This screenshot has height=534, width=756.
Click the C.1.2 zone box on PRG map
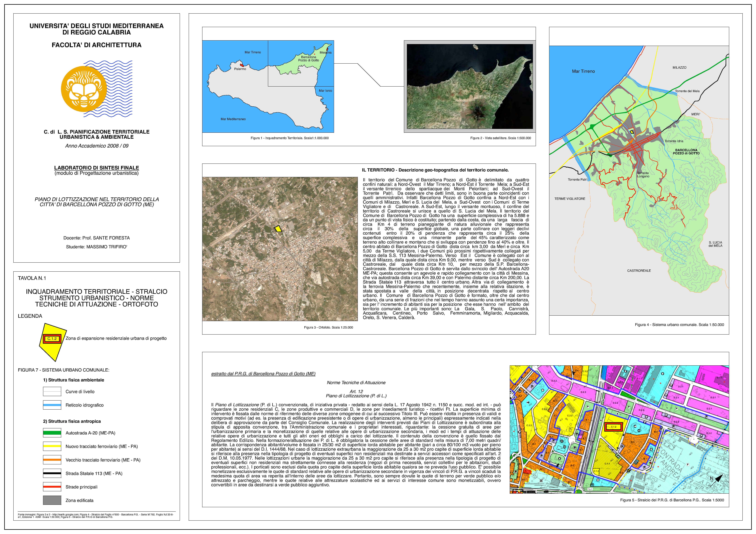click(x=613, y=427)
